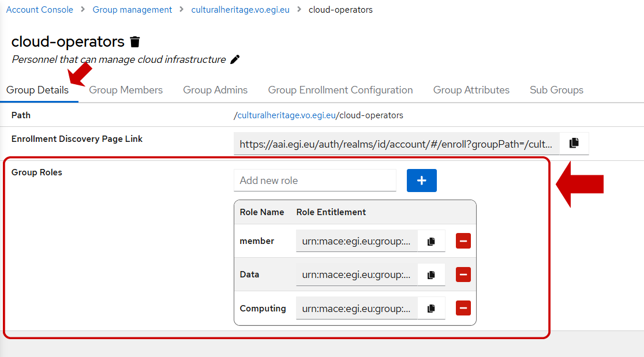Go to Account Console breadcrumb
This screenshot has height=357, width=644.
(x=39, y=9)
